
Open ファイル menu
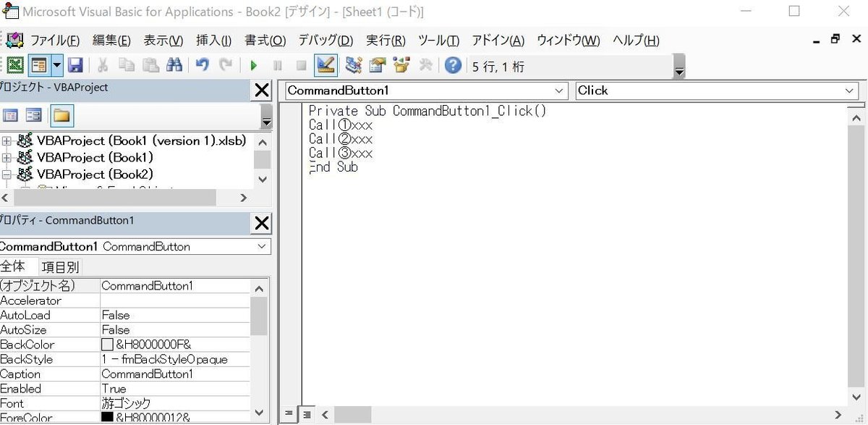pyautogui.click(x=55, y=41)
